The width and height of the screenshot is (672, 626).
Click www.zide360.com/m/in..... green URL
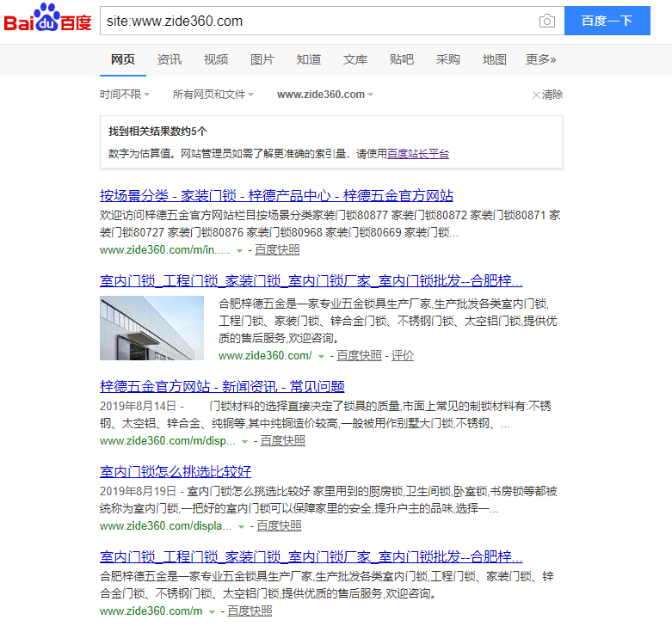click(x=164, y=250)
